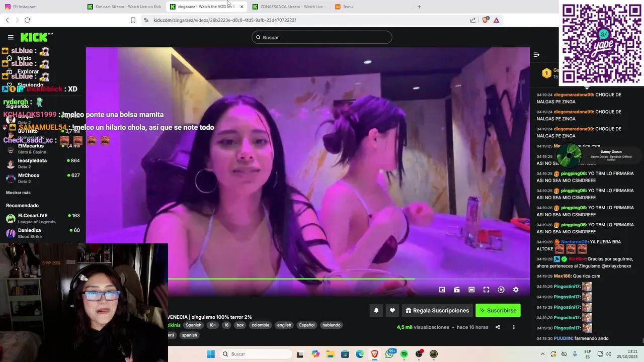Click the browser share icon in address bar
Viewport: 644px width, 362px height.
(x=473, y=20)
